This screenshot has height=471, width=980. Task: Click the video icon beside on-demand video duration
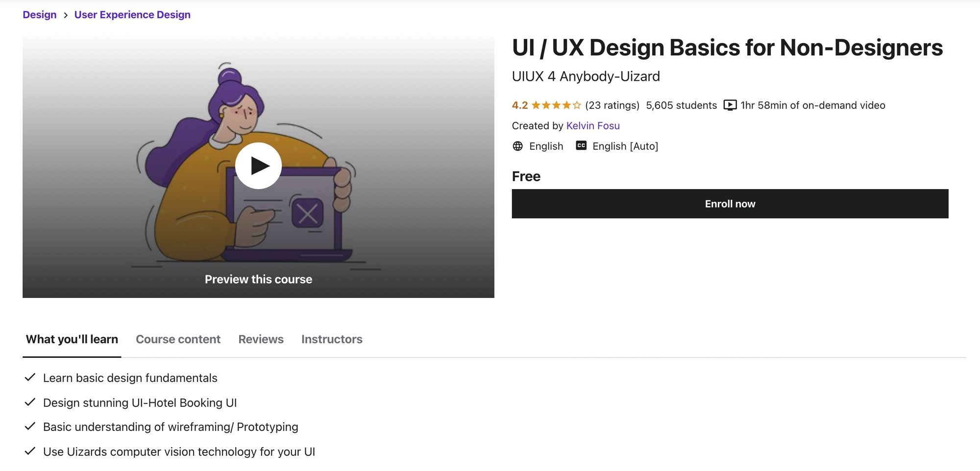click(730, 105)
